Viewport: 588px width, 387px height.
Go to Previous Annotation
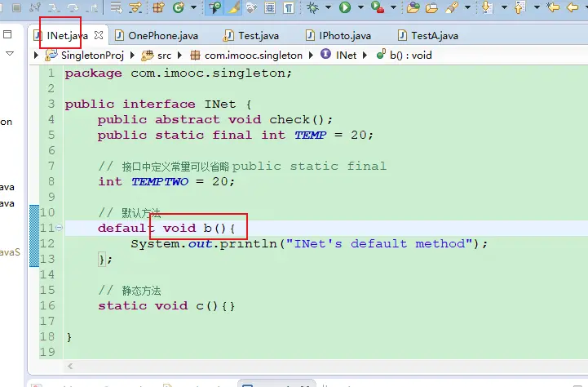pyautogui.click(x=520, y=7)
